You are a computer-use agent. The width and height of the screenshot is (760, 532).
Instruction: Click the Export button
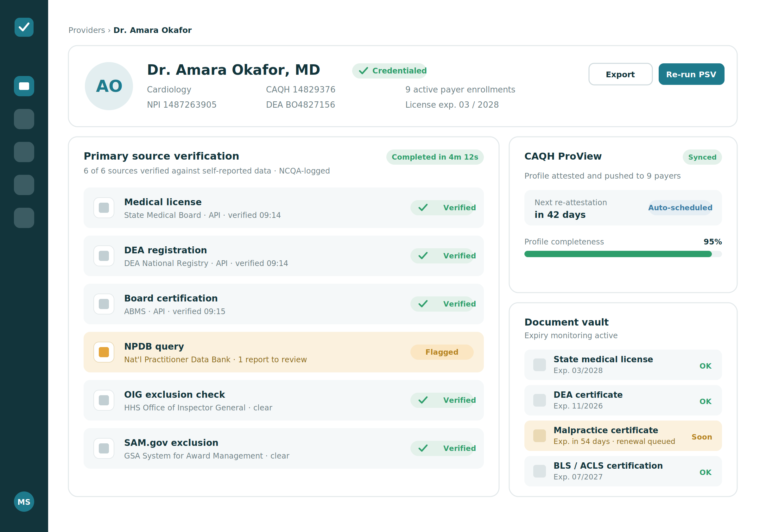click(x=620, y=74)
